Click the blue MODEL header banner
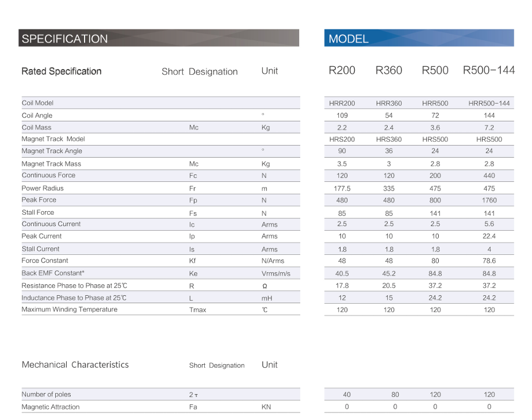The width and height of the screenshot is (532, 420). (419, 39)
